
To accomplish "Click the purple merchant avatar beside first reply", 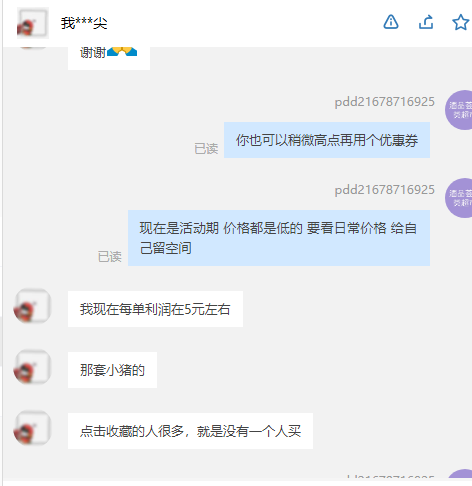I will 460,110.
